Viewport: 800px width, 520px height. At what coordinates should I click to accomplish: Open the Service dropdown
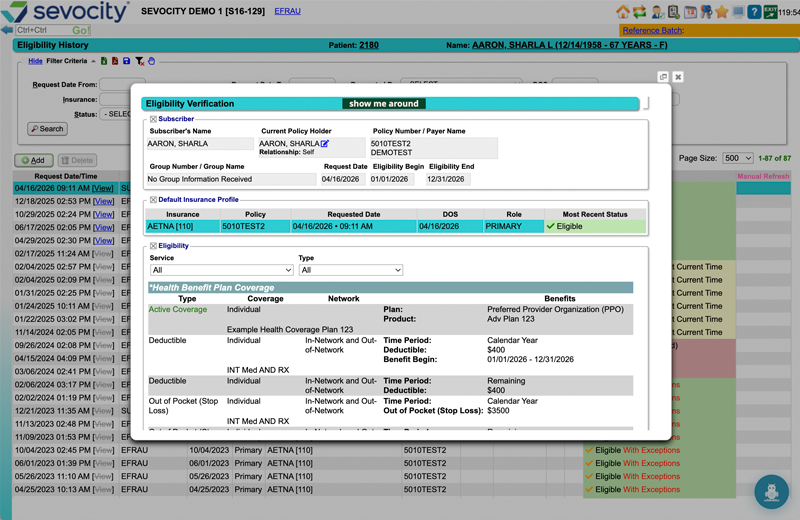(221, 270)
